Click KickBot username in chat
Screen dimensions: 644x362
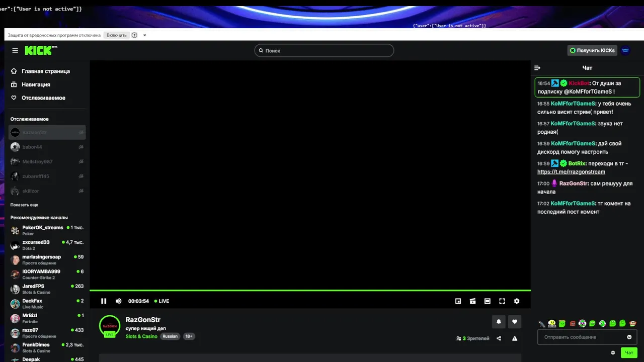point(579,83)
